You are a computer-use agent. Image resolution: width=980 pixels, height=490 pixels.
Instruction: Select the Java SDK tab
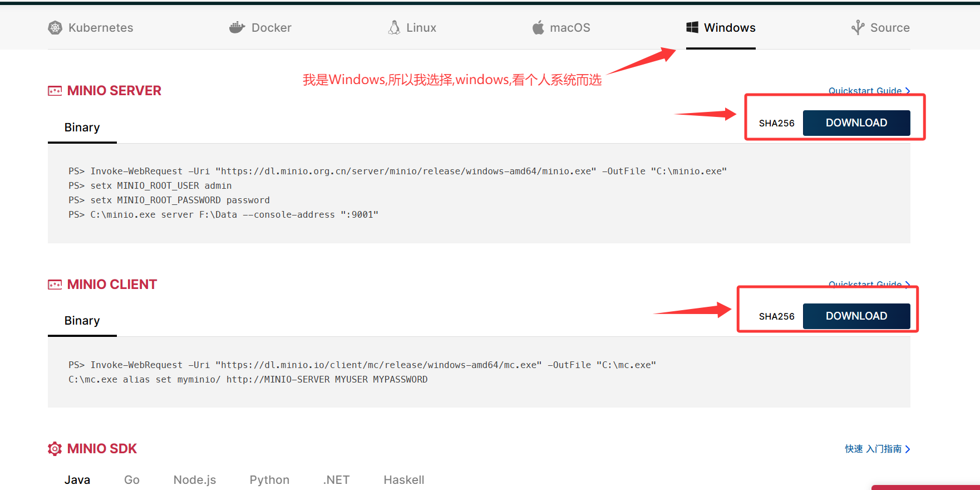77,480
